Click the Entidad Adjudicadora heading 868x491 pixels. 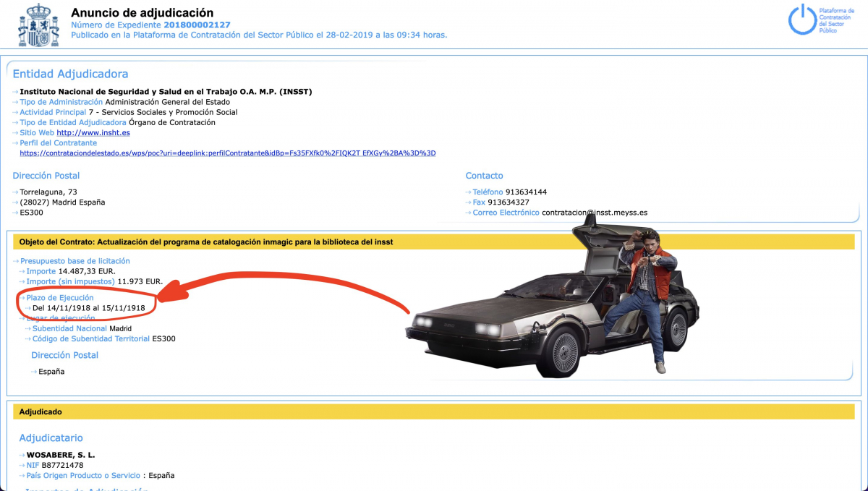coord(70,74)
